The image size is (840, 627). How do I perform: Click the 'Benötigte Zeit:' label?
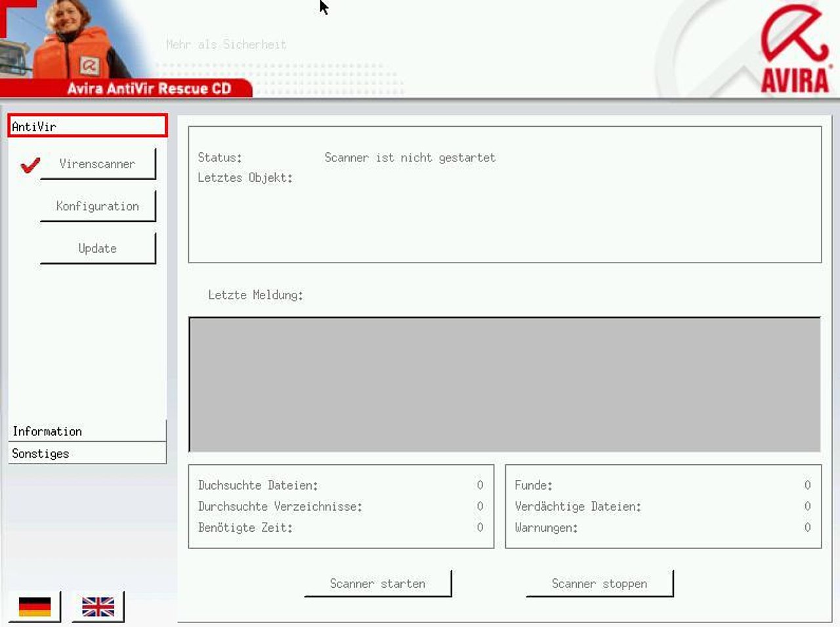pyautogui.click(x=245, y=528)
